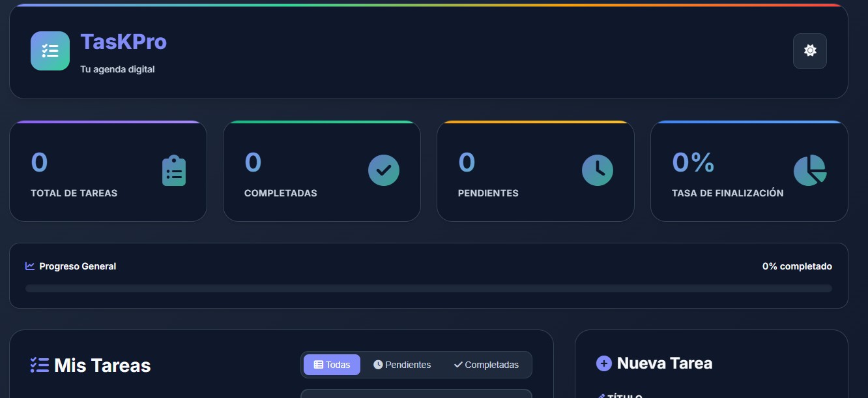The width and height of the screenshot is (868, 398).
Task: Click the plus circle icon beside Nueva Tarea
Action: (x=604, y=363)
